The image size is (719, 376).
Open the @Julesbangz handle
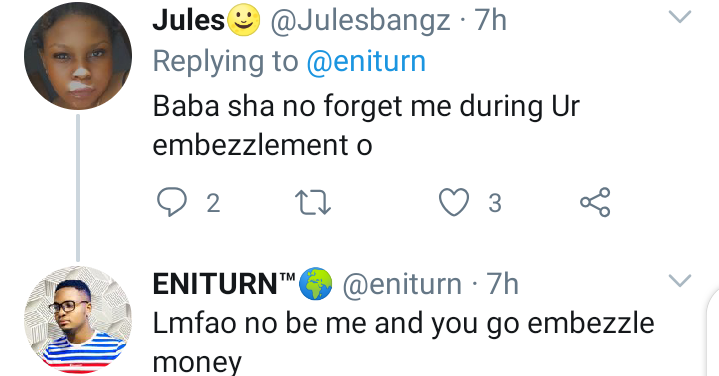[x=360, y=22]
